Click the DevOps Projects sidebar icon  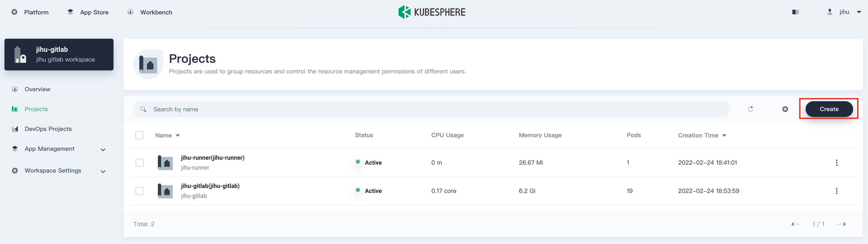pos(15,129)
